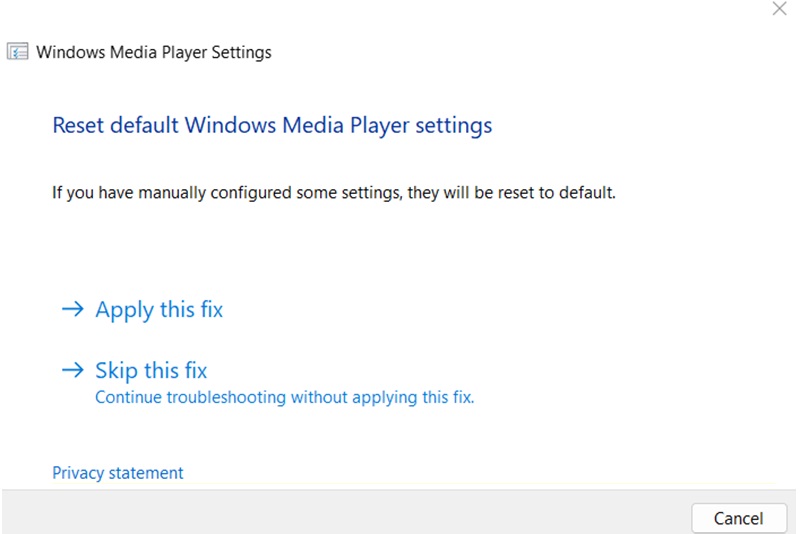This screenshot has height=534, width=800.
Task: Click the Windows Media Player Settings icon
Action: 17,52
